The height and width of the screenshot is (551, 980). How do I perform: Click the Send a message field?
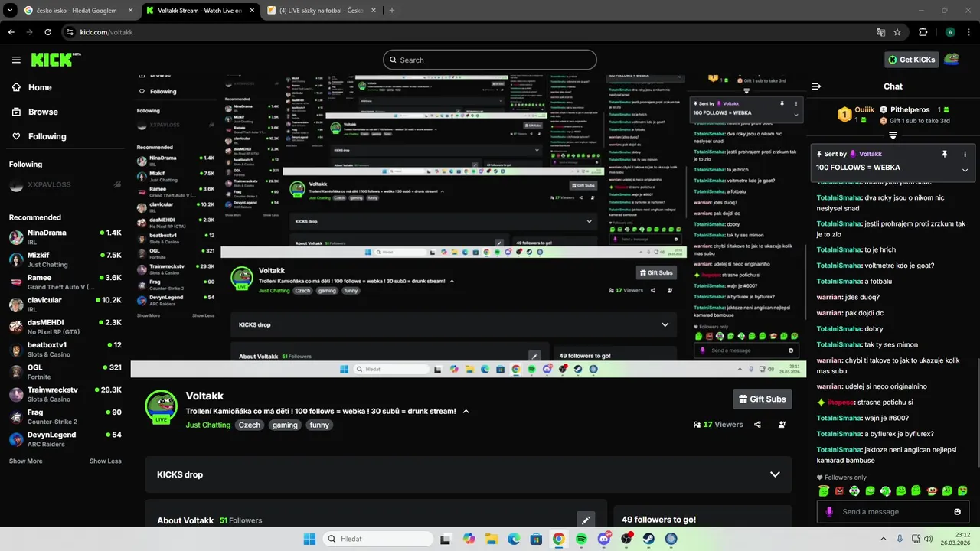tap(892, 512)
